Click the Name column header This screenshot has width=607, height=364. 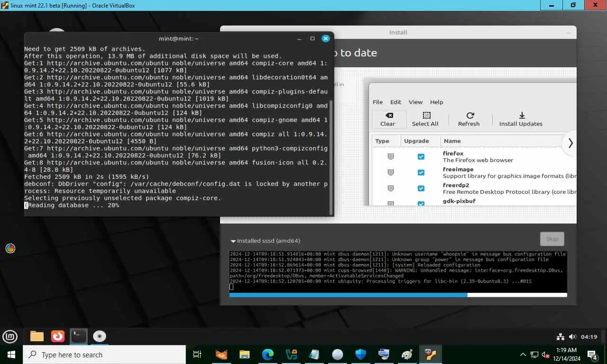[x=501, y=141]
